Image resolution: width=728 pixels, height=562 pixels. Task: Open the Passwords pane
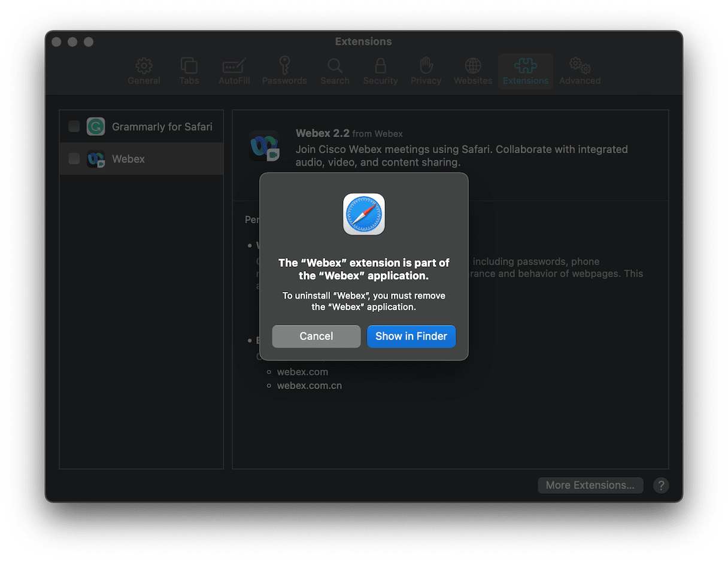284,71
